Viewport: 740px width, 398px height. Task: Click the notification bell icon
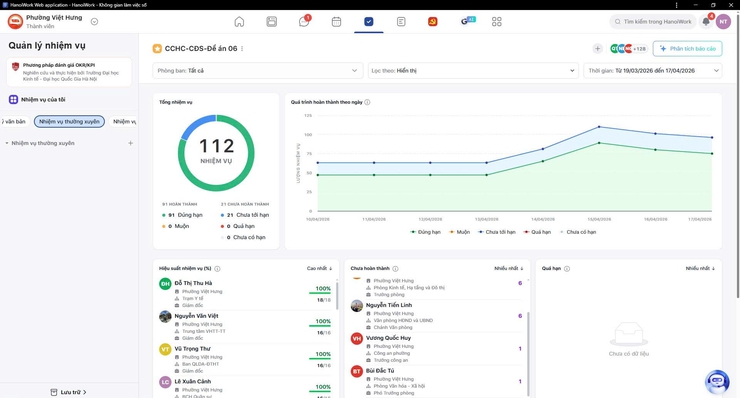pyautogui.click(x=706, y=21)
